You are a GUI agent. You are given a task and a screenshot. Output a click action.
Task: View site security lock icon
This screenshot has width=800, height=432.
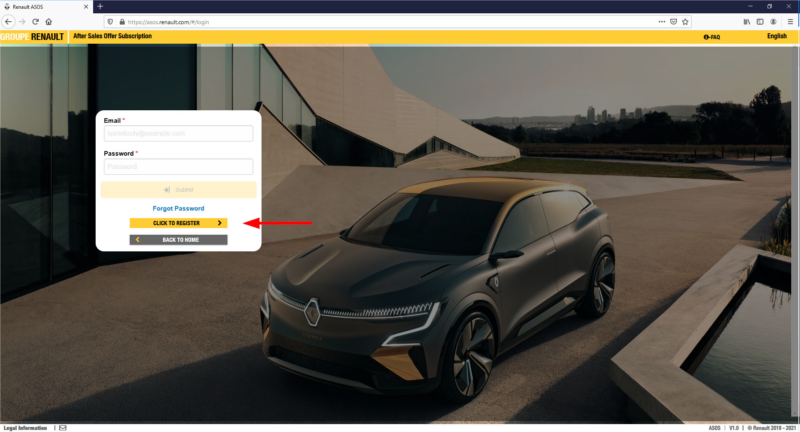[121, 21]
